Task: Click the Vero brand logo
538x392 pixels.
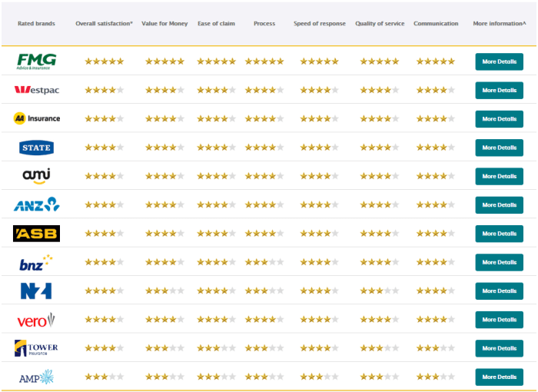Action: click(36, 320)
